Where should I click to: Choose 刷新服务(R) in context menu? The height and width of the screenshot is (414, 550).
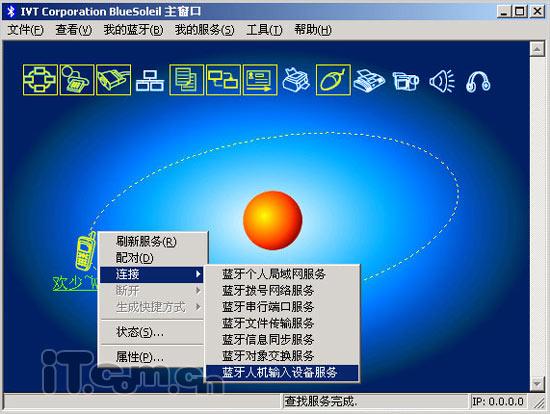152,241
